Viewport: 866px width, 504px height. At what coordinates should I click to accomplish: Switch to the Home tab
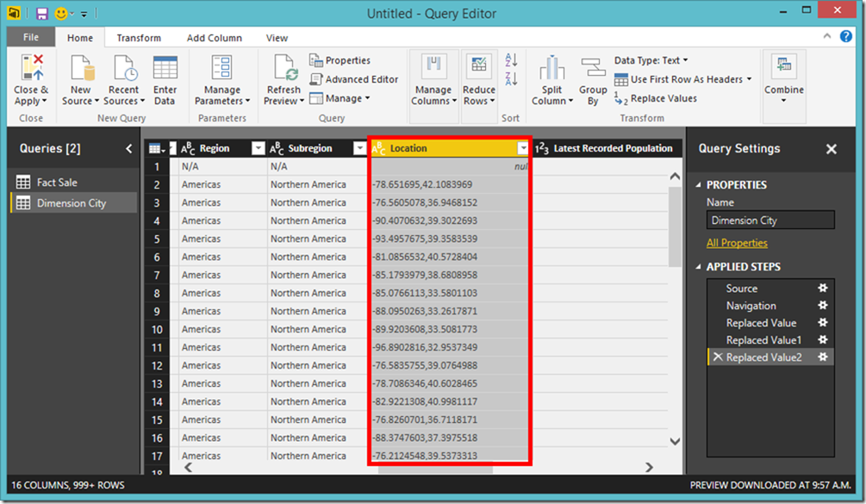click(x=80, y=38)
